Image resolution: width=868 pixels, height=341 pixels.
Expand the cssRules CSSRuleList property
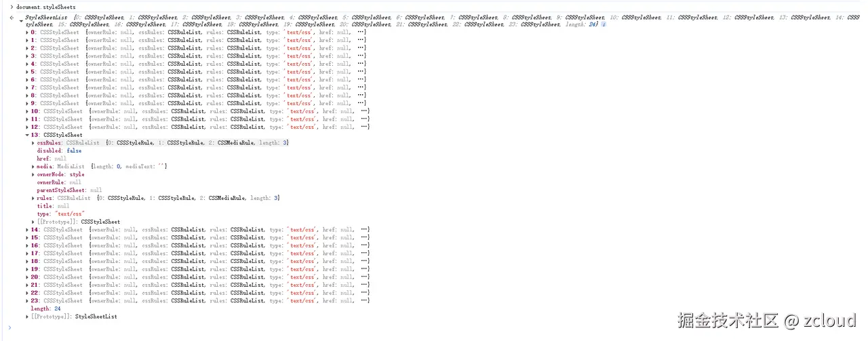(33, 143)
